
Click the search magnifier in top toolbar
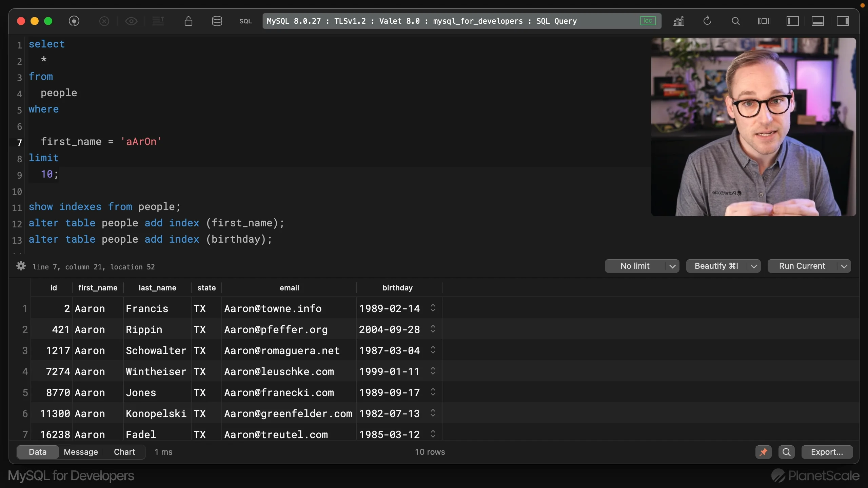point(735,21)
